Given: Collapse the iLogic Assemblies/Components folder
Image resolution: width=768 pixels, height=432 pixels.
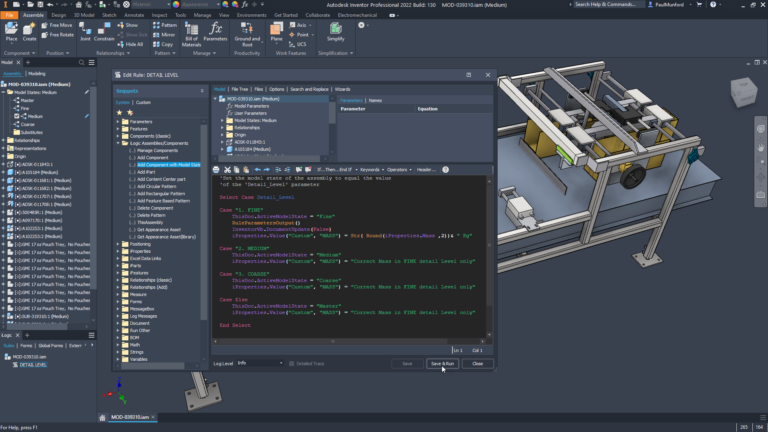Looking at the screenshot, I should coord(118,143).
